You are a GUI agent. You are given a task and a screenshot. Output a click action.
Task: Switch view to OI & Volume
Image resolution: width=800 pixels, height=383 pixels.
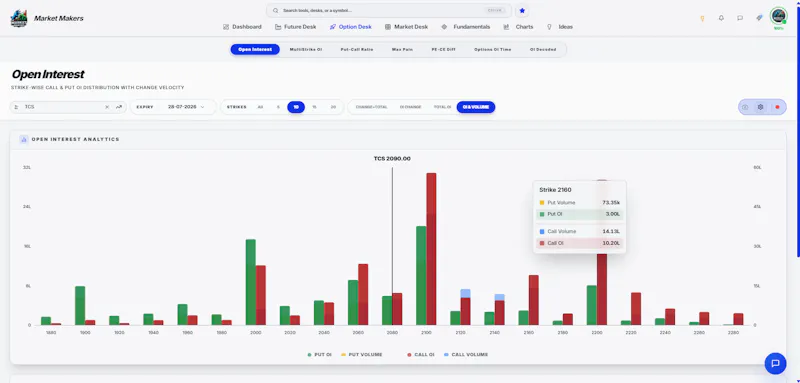[476, 107]
